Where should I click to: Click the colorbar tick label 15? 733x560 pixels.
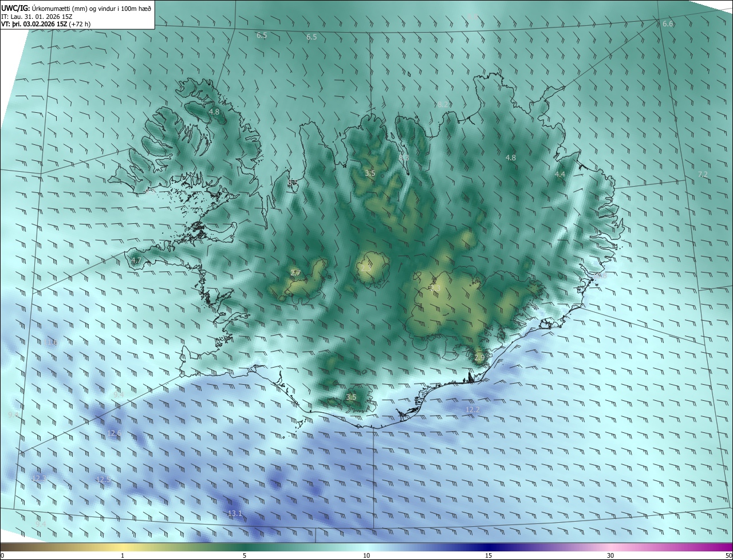click(x=488, y=555)
